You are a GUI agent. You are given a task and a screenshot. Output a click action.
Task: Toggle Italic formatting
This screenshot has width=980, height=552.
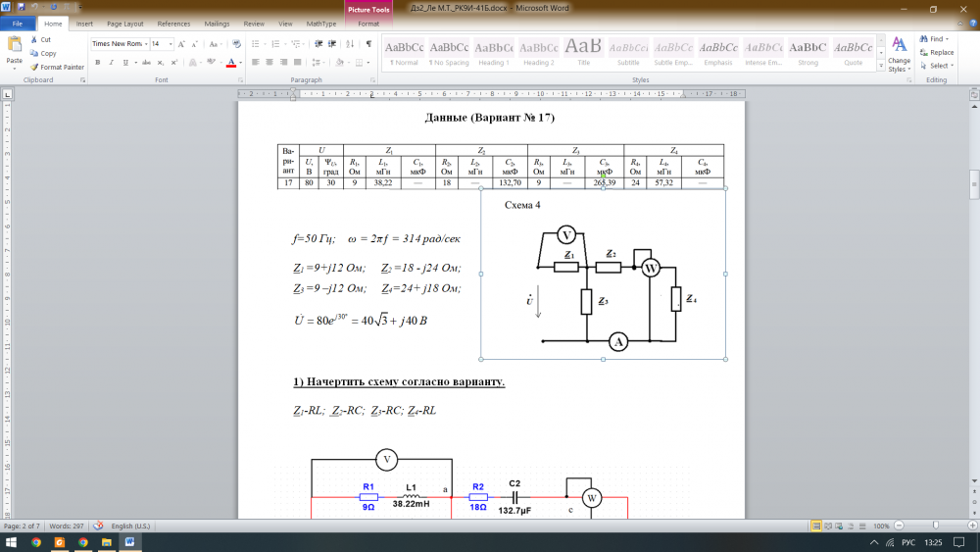point(109,62)
